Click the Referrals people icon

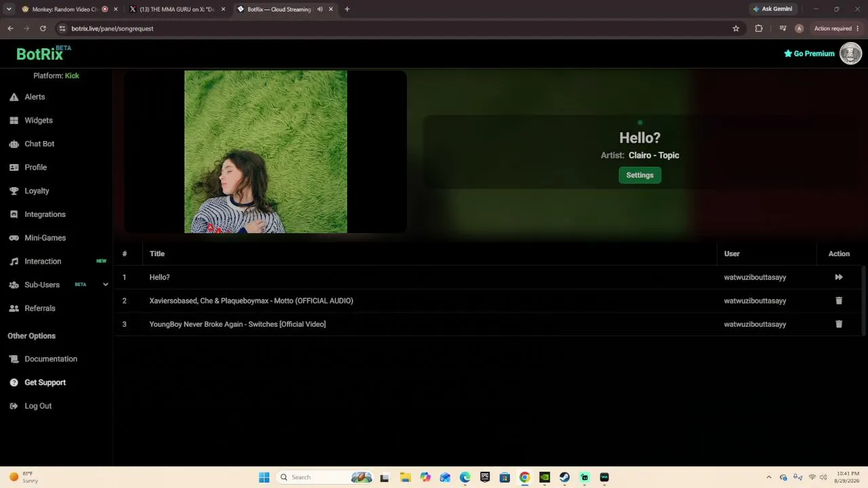tap(14, 308)
